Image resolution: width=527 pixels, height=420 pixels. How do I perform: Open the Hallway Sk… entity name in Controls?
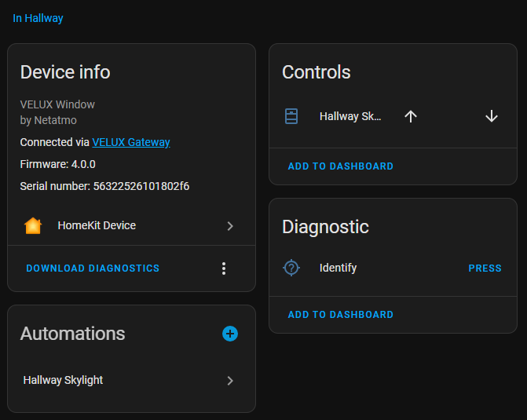(x=350, y=116)
